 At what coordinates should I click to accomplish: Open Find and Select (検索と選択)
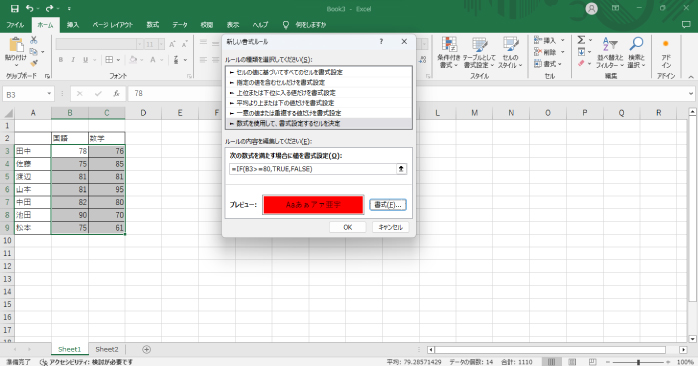(x=636, y=53)
